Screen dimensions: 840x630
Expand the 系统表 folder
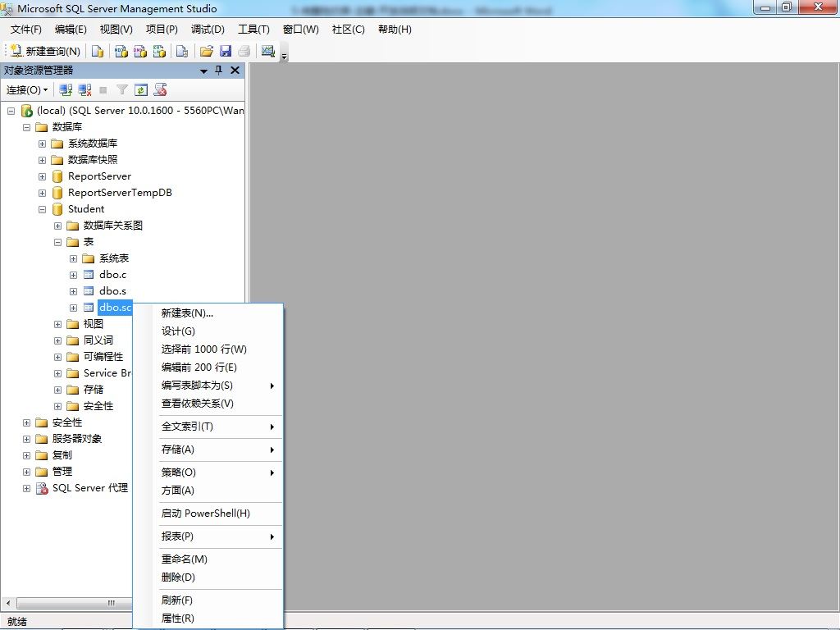[x=73, y=258]
